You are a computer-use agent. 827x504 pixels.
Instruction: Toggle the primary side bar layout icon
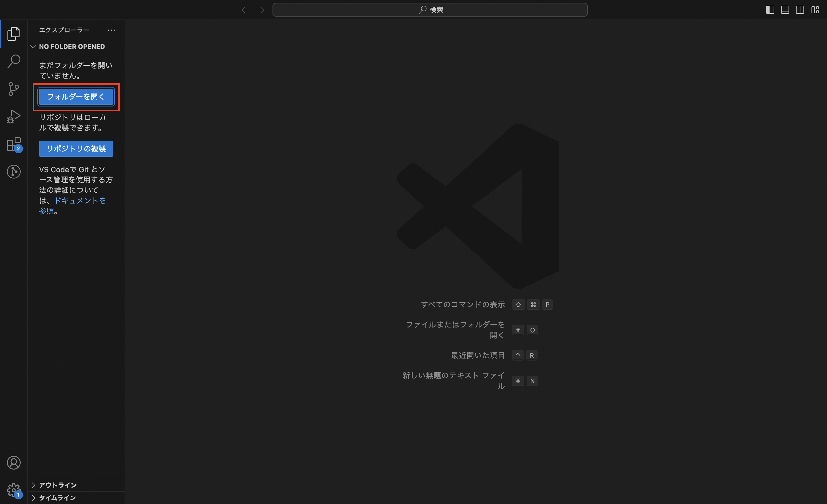[x=770, y=10]
